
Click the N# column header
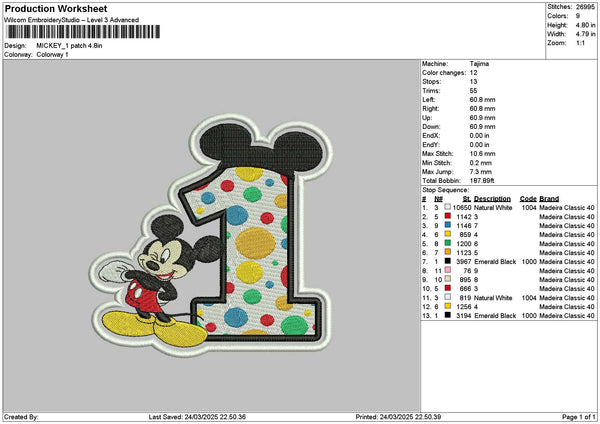tap(438, 199)
